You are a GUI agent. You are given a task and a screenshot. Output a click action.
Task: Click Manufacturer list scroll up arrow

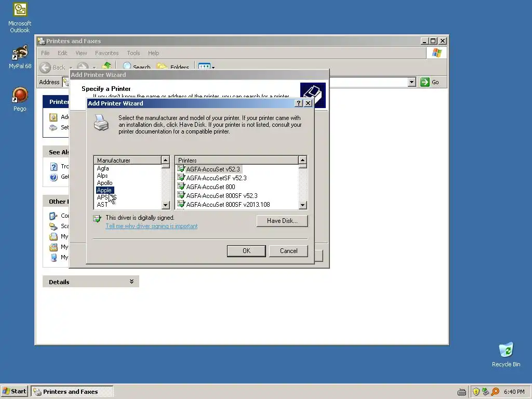point(165,160)
